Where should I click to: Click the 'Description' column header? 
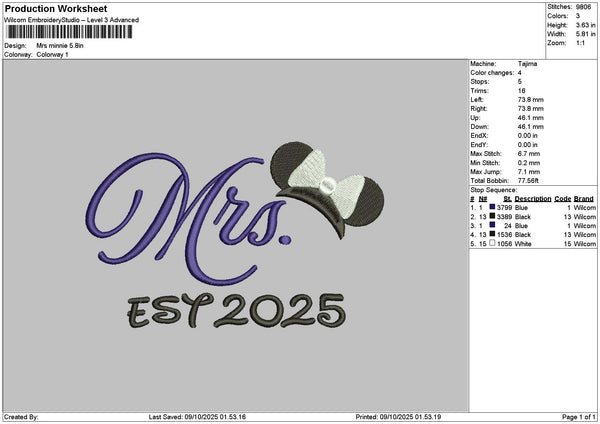click(533, 199)
